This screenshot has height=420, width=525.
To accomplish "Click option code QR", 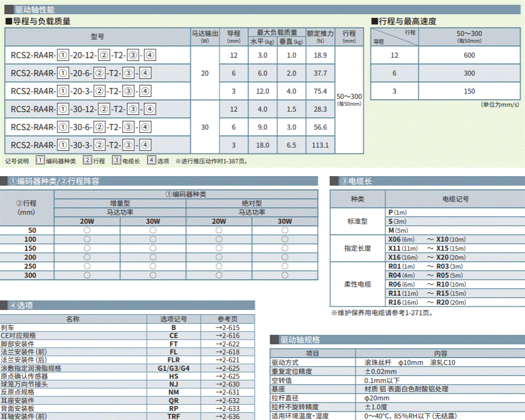I will pyautogui.click(x=173, y=400).
